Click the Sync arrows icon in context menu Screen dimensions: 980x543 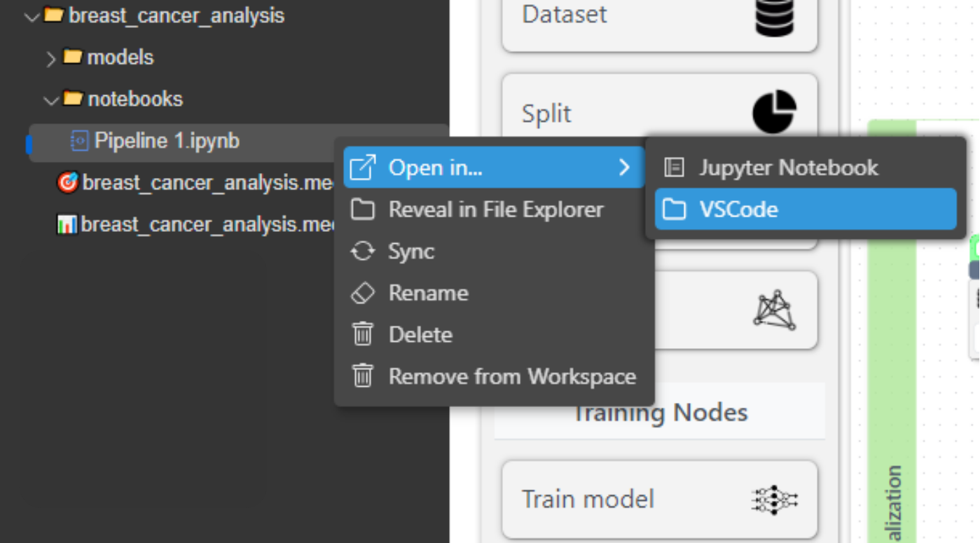point(362,252)
